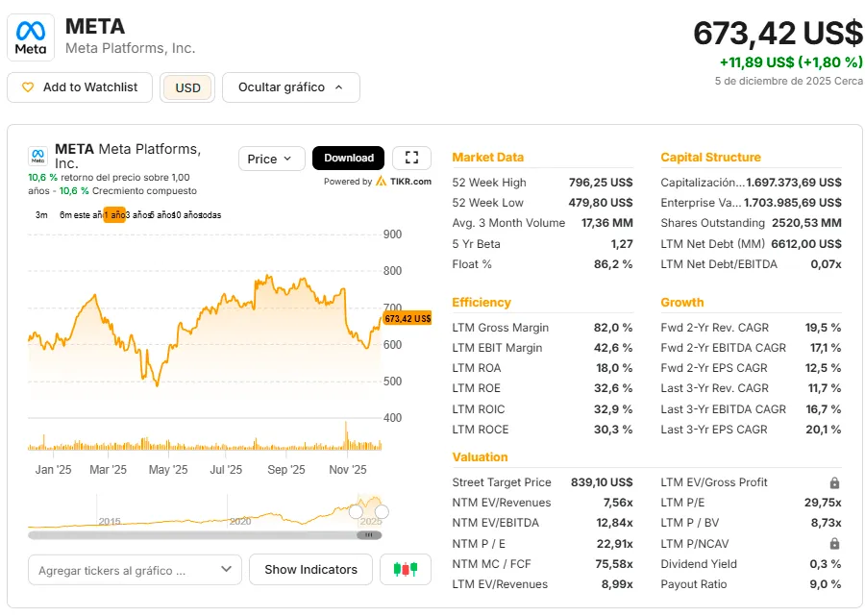Expand the Agregar tickers al gráfico dropdown
The width and height of the screenshot is (865, 616).
(x=134, y=570)
